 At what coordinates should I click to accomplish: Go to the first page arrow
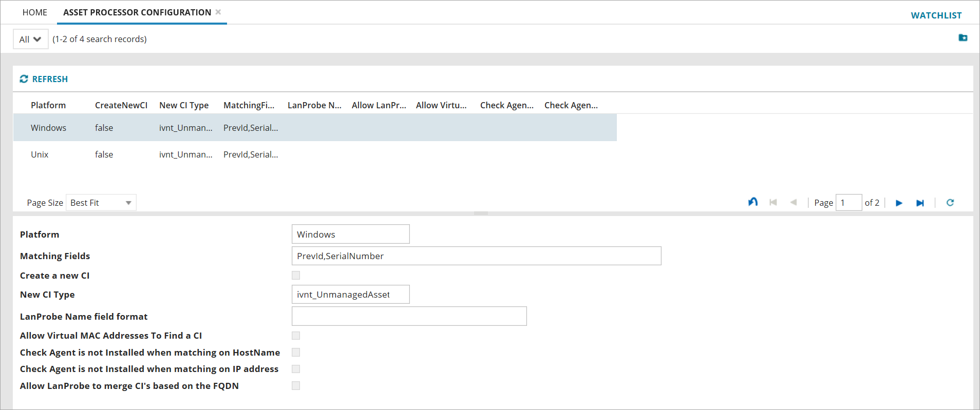tap(773, 203)
